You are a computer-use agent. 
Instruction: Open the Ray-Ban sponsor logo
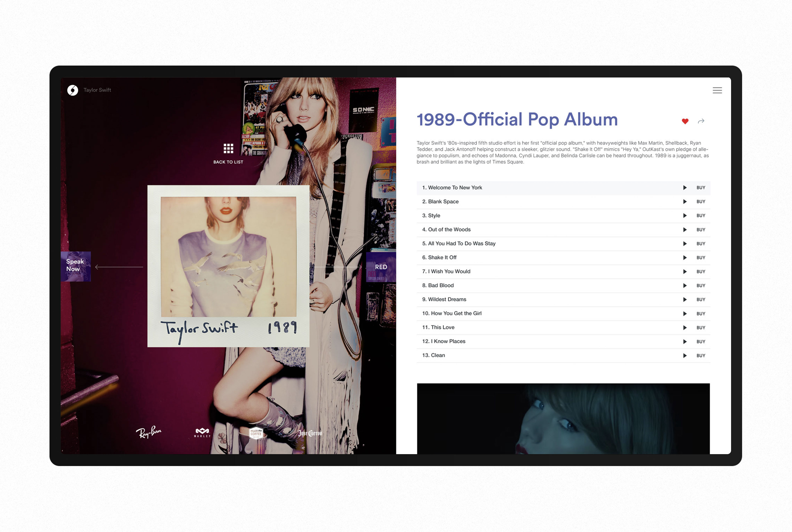click(x=149, y=432)
